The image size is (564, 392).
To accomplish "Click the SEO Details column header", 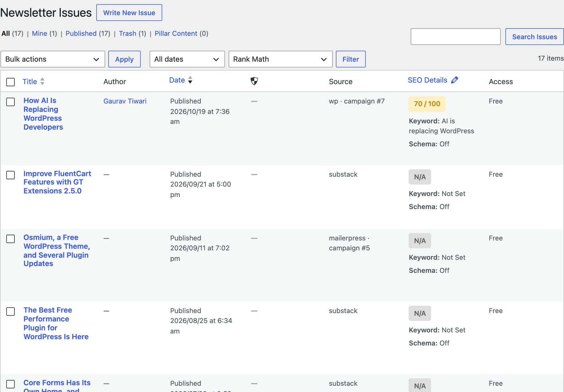I will (427, 80).
